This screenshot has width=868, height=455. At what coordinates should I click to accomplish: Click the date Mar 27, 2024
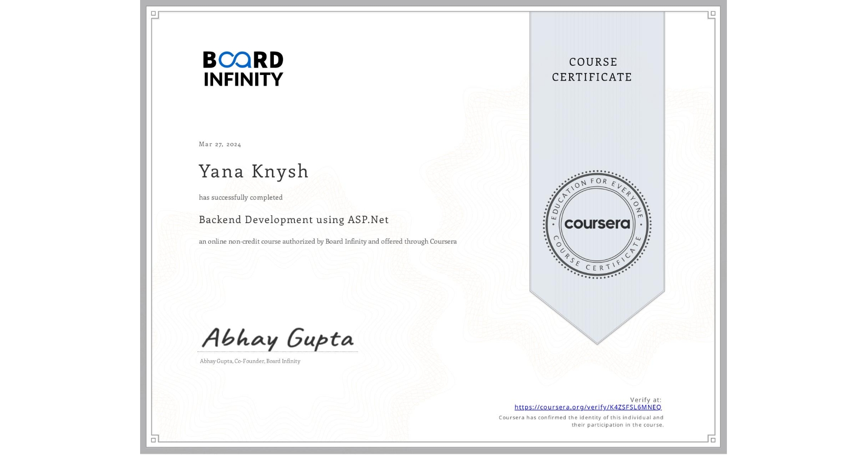pos(219,144)
